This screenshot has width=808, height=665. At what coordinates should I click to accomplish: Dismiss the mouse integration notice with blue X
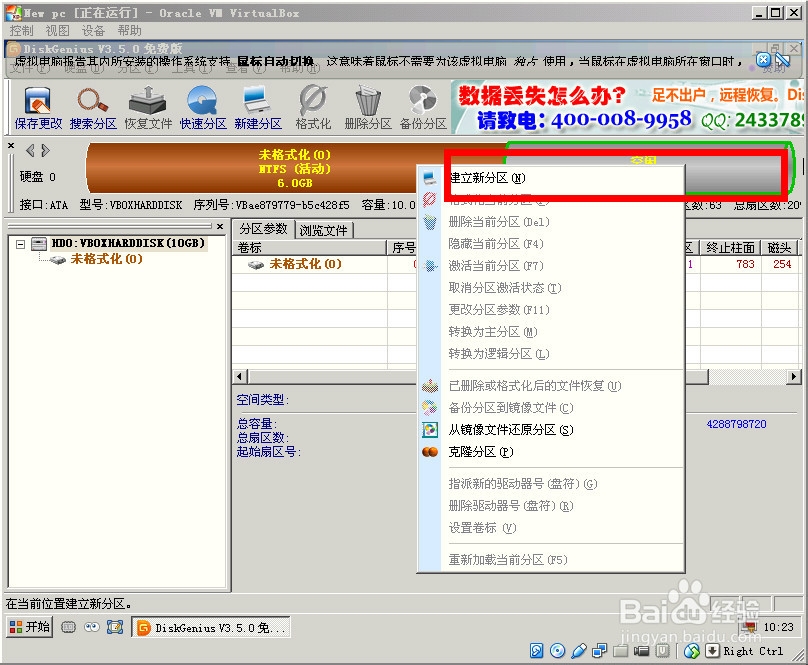point(763,60)
